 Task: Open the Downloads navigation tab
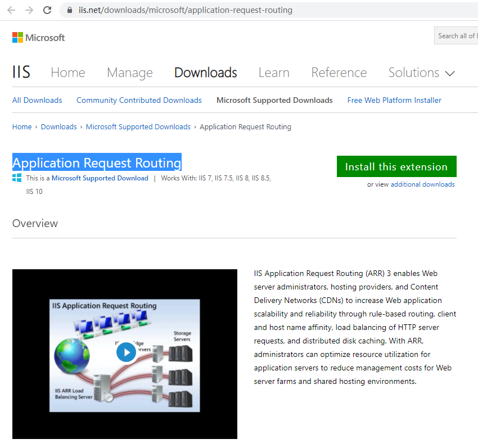[205, 73]
